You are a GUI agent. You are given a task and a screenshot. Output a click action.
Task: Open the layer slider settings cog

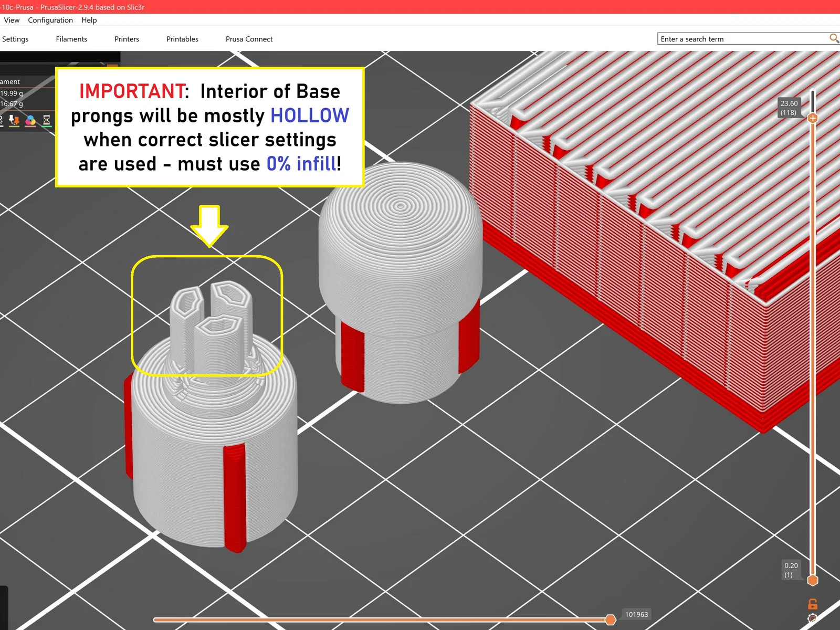pyautogui.click(x=813, y=618)
